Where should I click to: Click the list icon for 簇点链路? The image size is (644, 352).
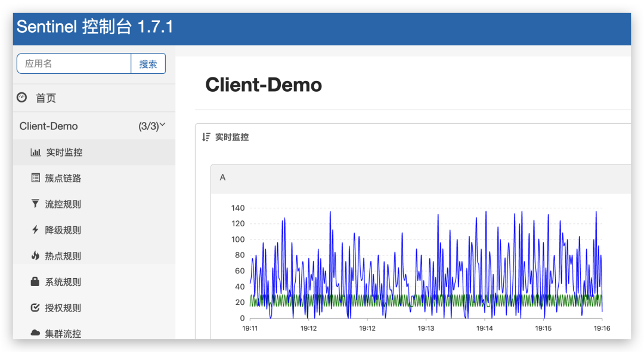(x=36, y=178)
